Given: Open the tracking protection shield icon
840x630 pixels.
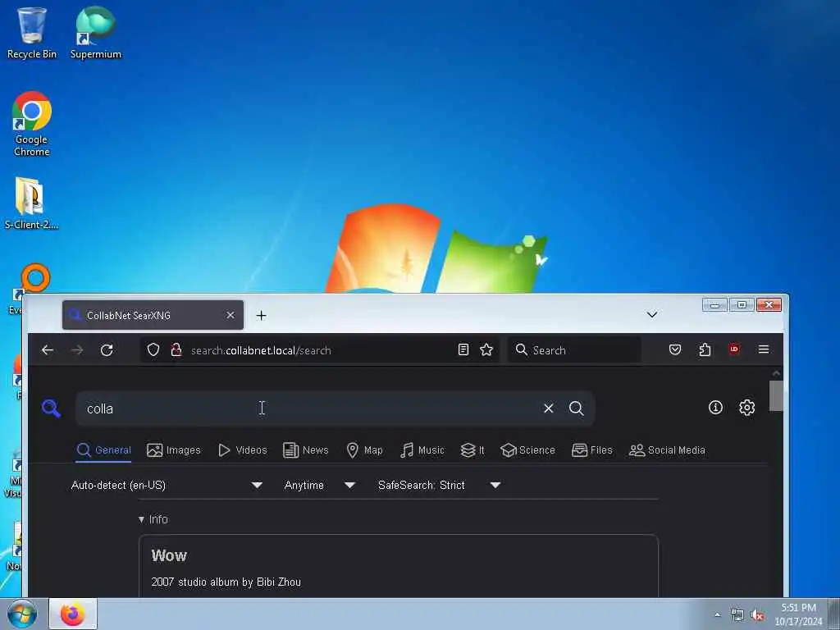Looking at the screenshot, I should (153, 350).
